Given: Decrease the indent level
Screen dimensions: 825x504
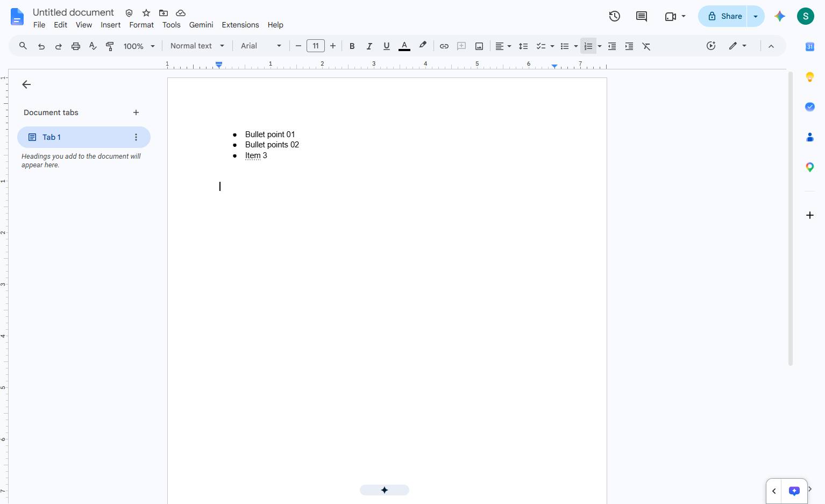Looking at the screenshot, I should click(612, 46).
